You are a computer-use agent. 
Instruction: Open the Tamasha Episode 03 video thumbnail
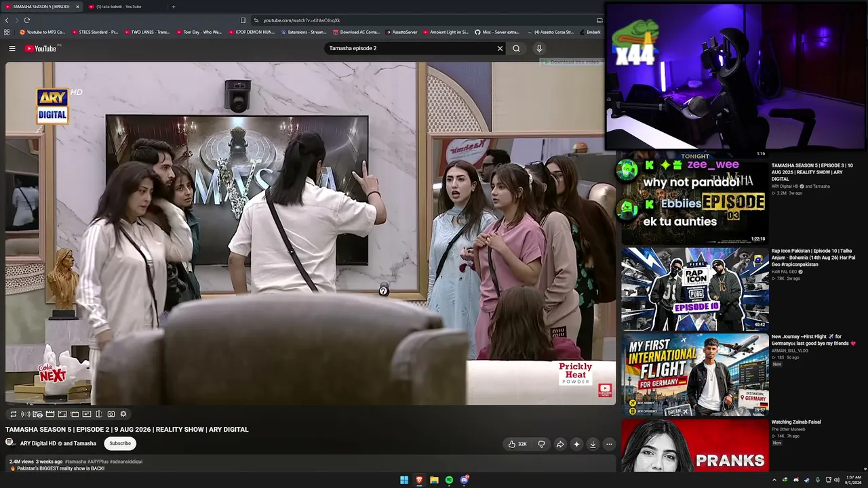[x=694, y=202]
